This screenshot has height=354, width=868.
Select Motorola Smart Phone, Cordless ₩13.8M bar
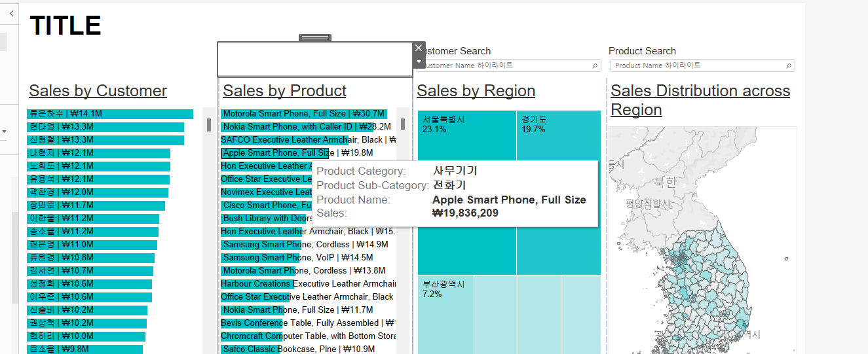click(257, 271)
